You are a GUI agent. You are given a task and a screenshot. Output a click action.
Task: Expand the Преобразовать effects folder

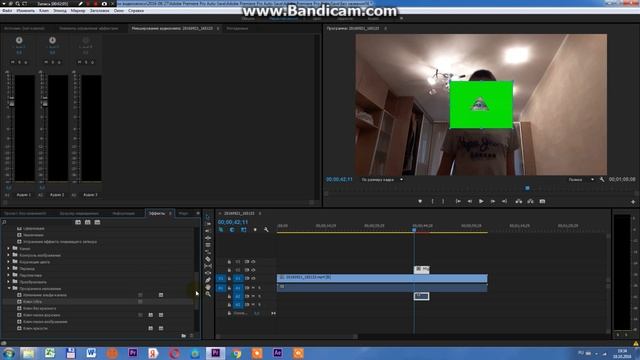(x=9, y=282)
